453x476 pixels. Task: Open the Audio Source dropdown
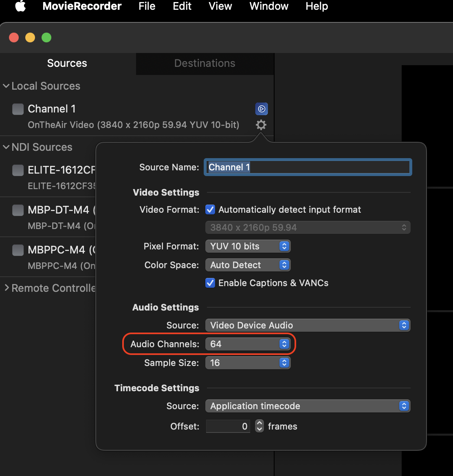coord(308,325)
